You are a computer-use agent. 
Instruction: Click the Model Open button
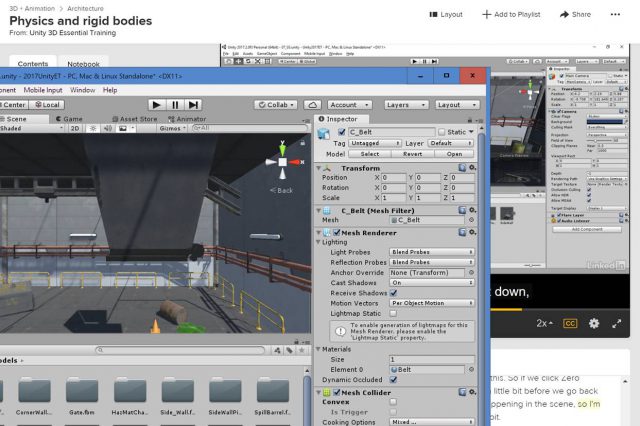[x=454, y=154]
